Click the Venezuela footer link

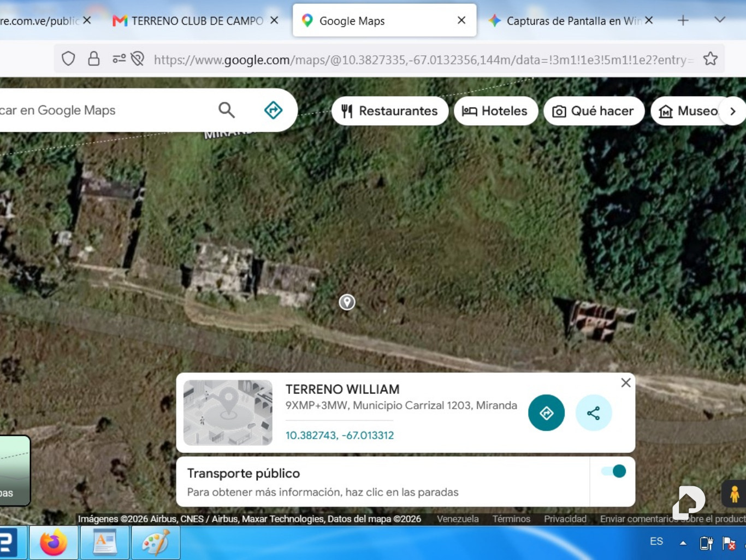coord(458,519)
